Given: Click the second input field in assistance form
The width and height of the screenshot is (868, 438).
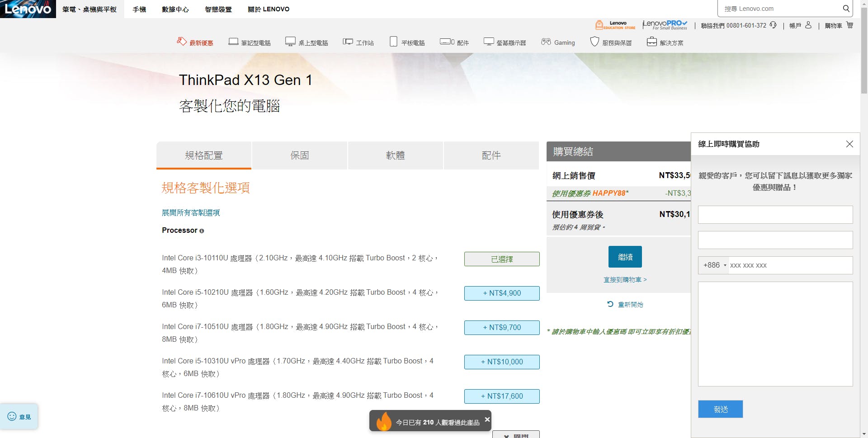Looking at the screenshot, I should (775, 240).
